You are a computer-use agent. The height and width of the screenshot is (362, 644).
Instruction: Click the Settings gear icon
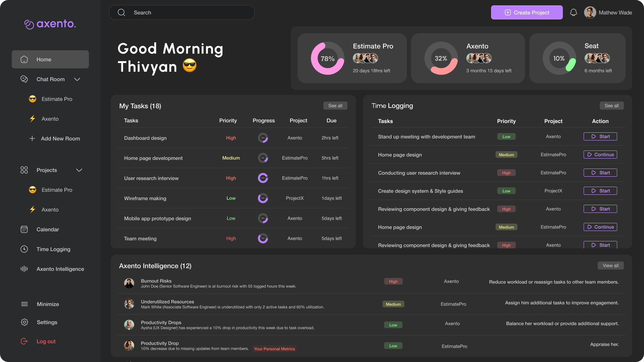[24, 322]
